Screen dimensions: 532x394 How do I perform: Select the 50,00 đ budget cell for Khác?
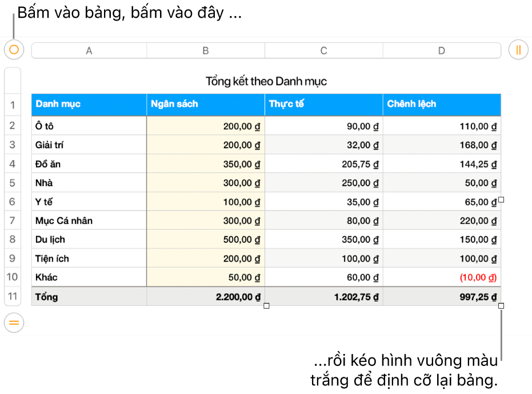pyautogui.click(x=206, y=277)
